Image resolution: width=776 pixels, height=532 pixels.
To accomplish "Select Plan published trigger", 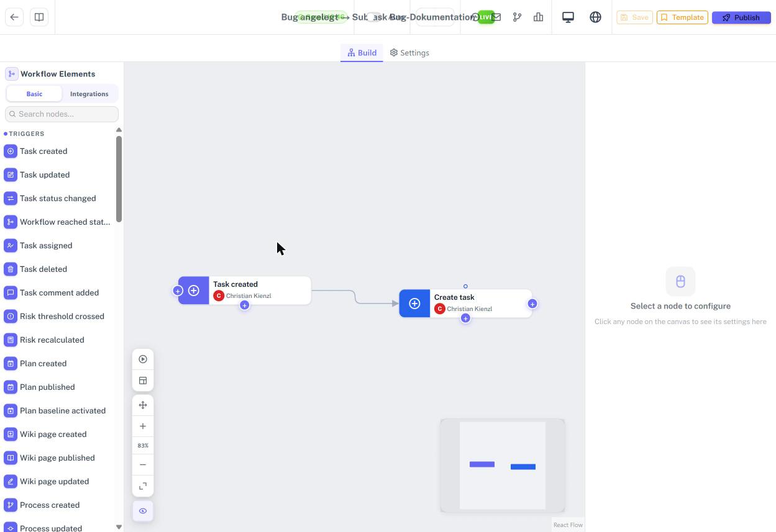I will click(57, 387).
